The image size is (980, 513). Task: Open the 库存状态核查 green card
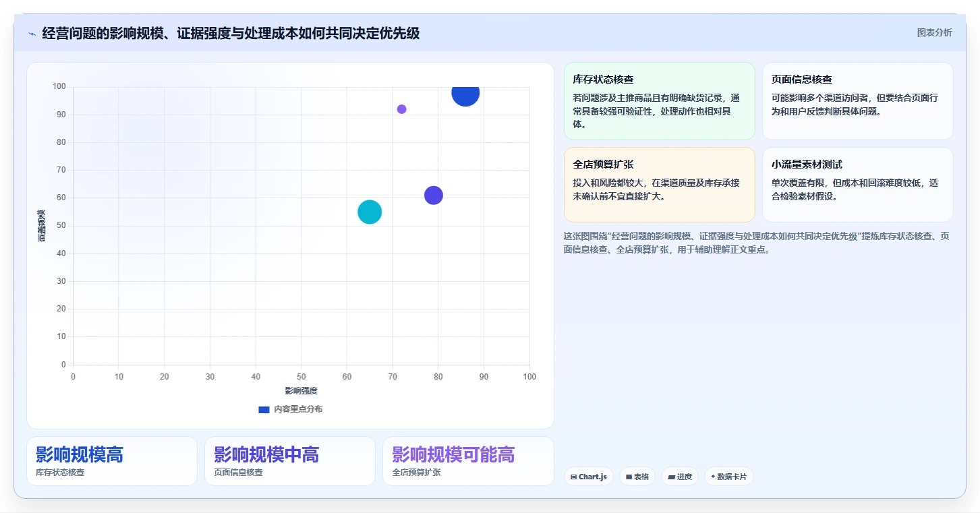click(659, 101)
